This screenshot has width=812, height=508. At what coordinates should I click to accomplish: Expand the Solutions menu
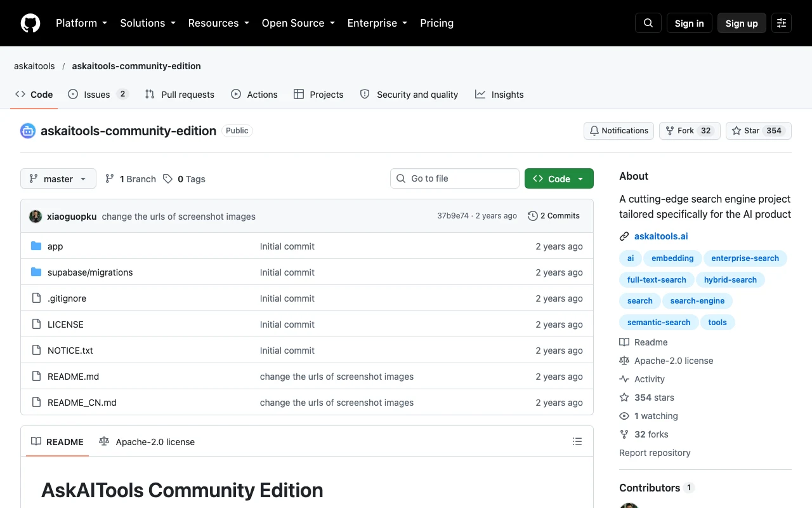coord(148,23)
